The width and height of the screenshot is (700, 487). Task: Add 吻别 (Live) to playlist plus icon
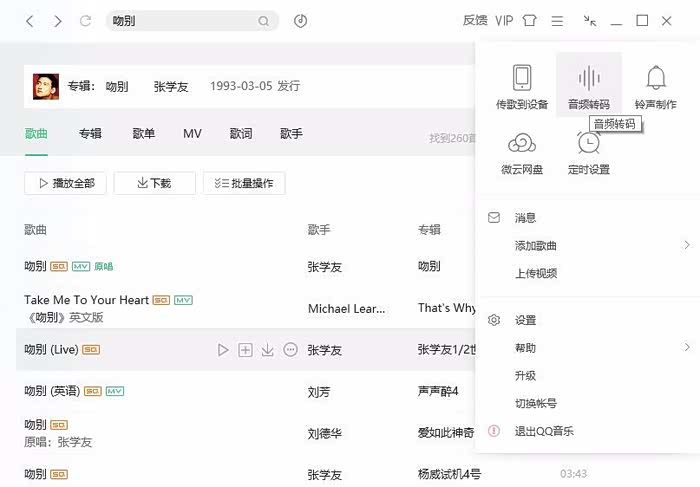pyautogui.click(x=245, y=350)
